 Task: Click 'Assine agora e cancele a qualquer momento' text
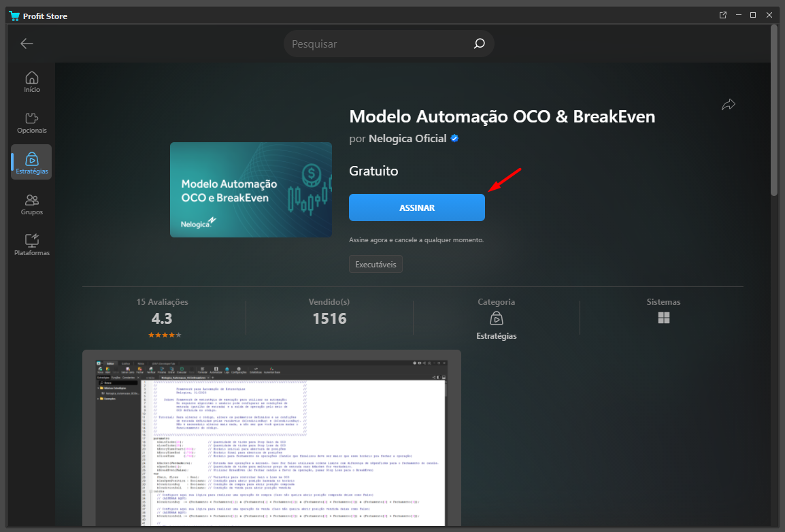416,240
